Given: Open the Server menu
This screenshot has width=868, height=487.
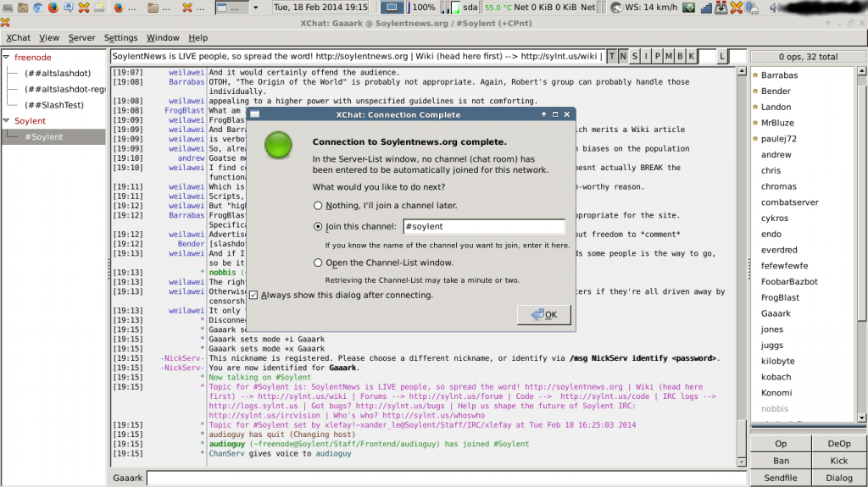Looking at the screenshot, I should click(x=81, y=38).
